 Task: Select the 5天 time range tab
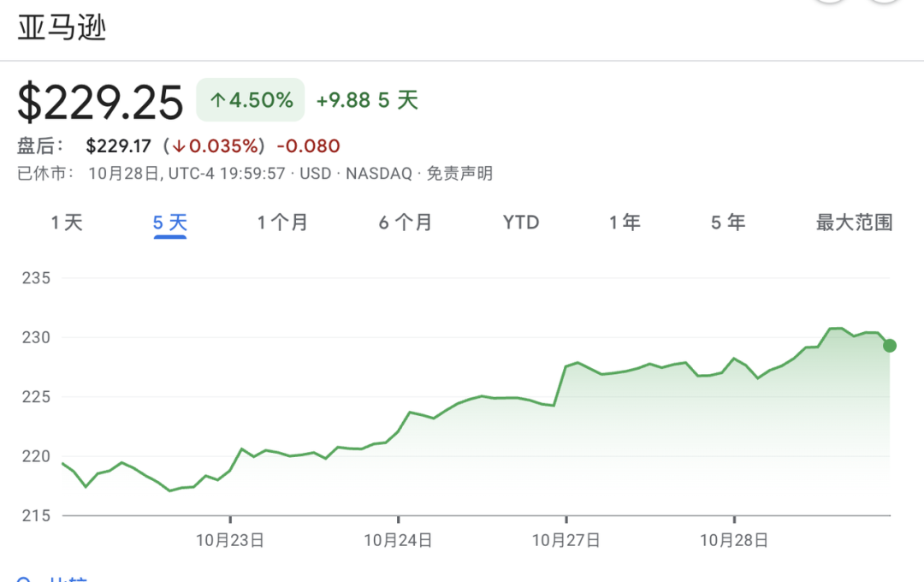[x=170, y=223]
